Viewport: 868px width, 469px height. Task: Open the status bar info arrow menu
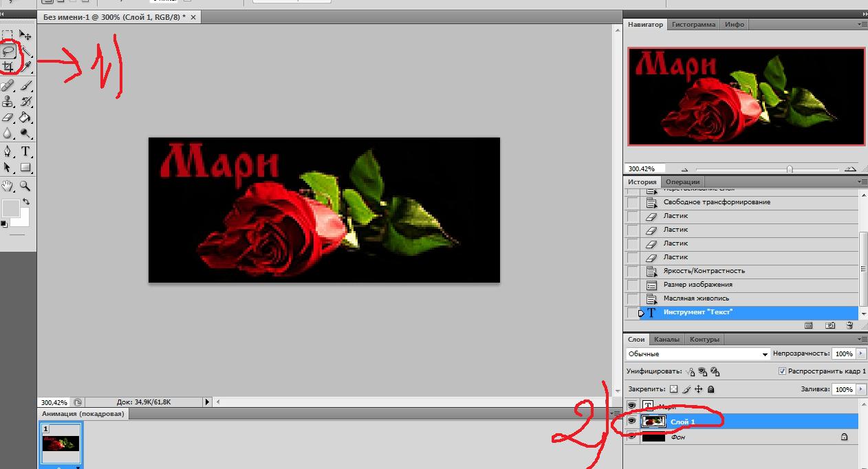(207, 402)
